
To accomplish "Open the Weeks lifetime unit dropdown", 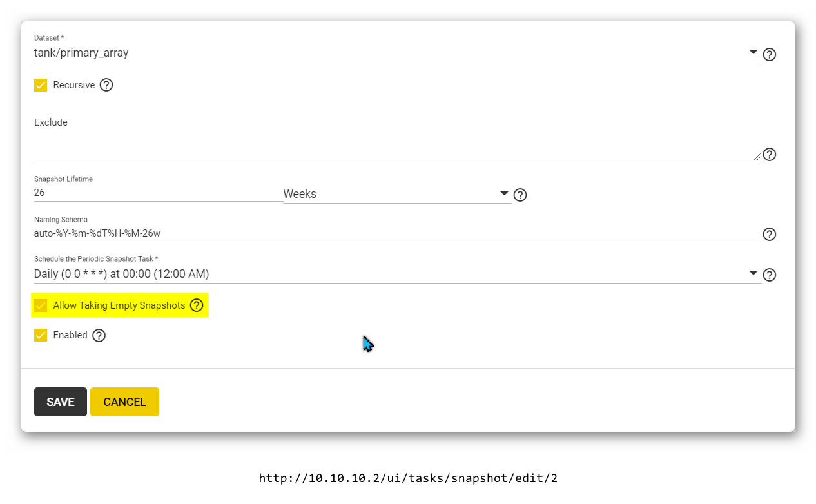I will tap(397, 194).
